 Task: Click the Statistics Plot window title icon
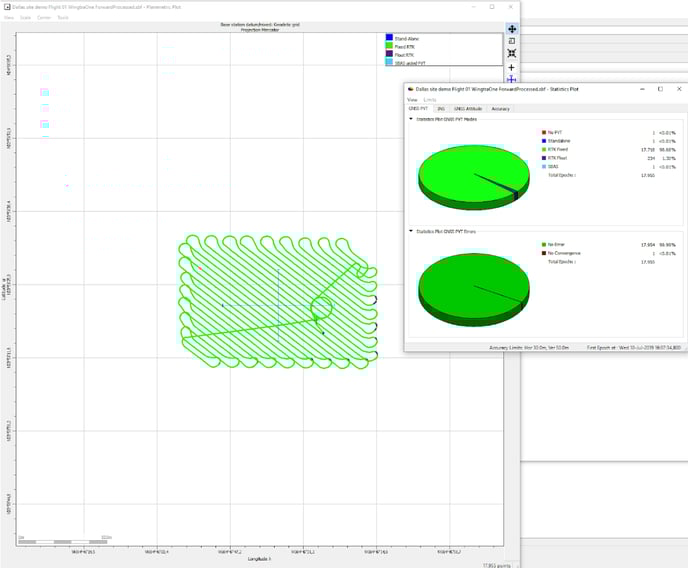pos(410,89)
